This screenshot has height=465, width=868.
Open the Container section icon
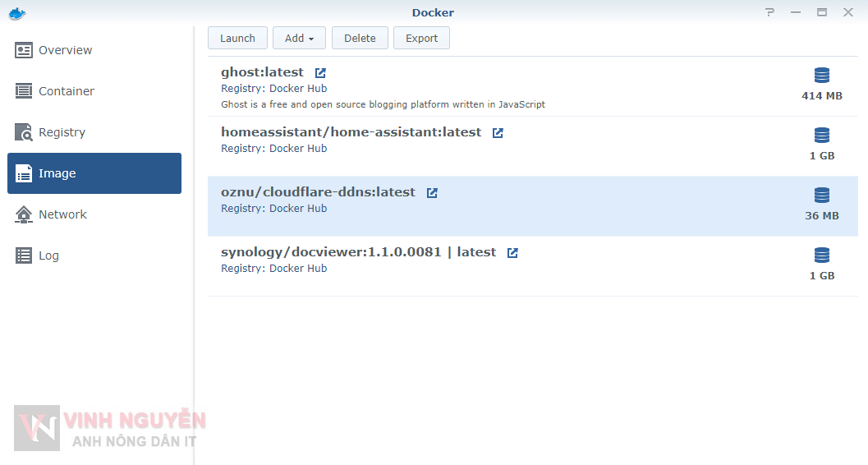tap(23, 91)
